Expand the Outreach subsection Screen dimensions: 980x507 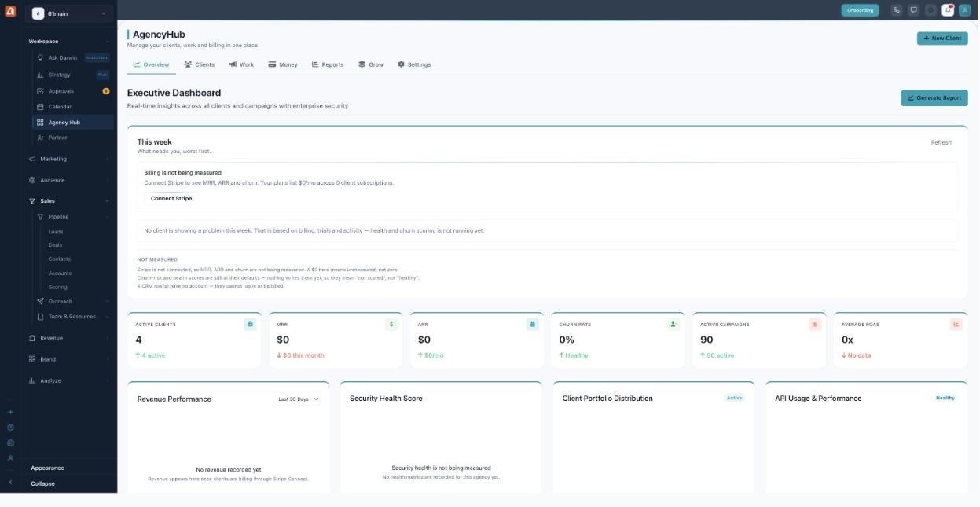pos(72,301)
